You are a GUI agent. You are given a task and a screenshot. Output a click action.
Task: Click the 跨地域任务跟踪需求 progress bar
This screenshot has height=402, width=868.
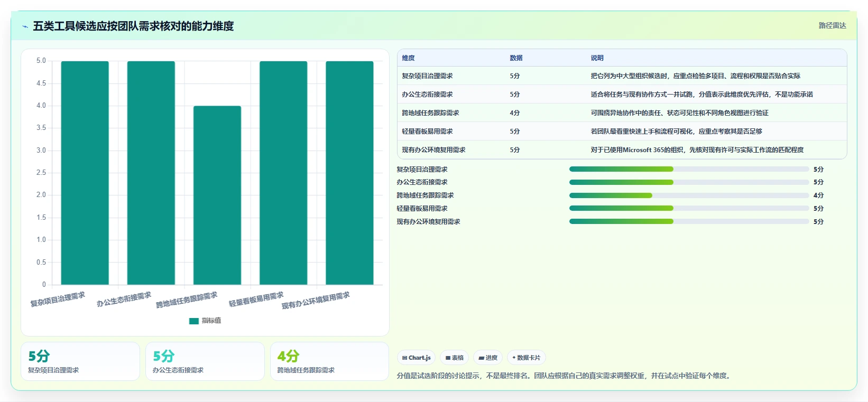point(689,195)
